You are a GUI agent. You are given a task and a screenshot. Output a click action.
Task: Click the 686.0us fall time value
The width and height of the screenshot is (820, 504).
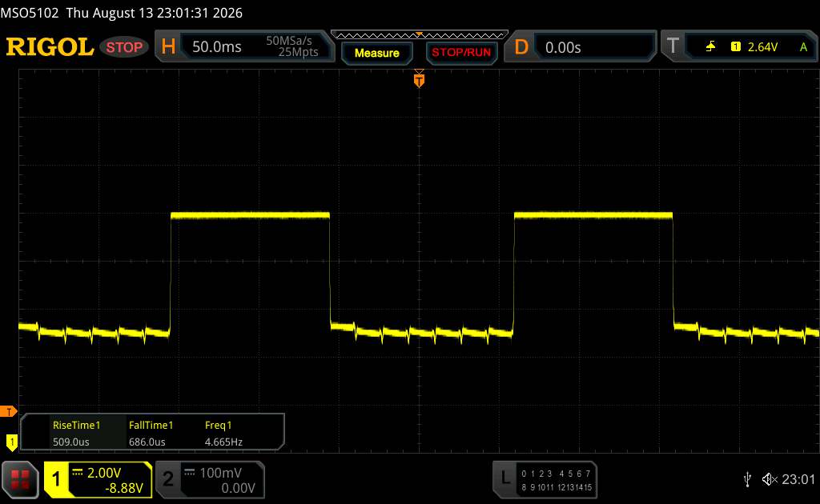click(x=147, y=442)
